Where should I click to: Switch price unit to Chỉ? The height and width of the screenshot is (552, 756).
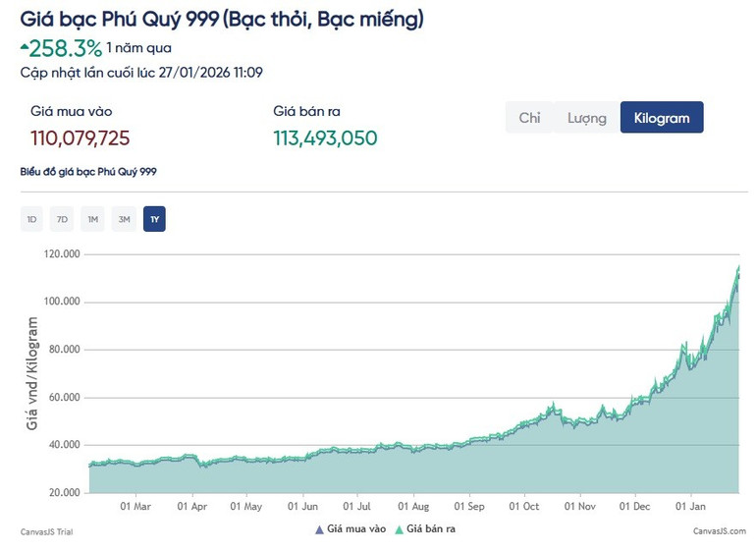click(x=529, y=118)
